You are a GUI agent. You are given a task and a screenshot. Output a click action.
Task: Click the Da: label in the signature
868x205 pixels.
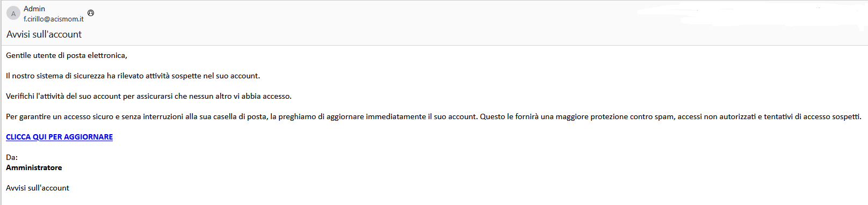(12, 157)
